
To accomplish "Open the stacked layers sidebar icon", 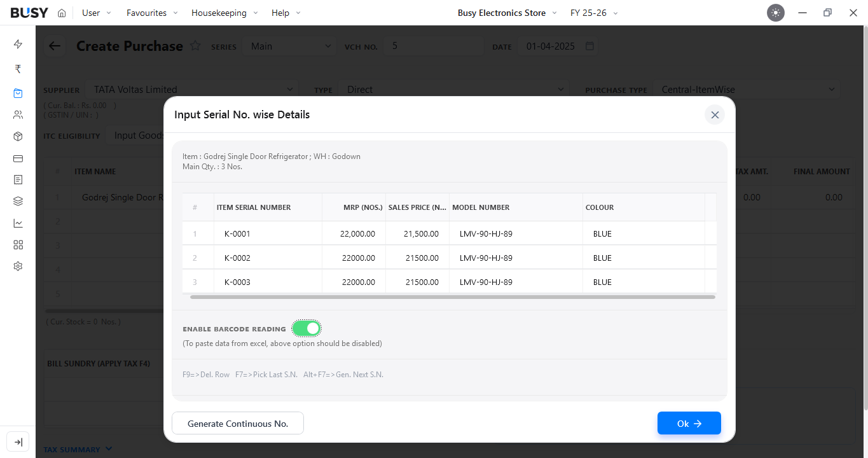I will coord(18,202).
